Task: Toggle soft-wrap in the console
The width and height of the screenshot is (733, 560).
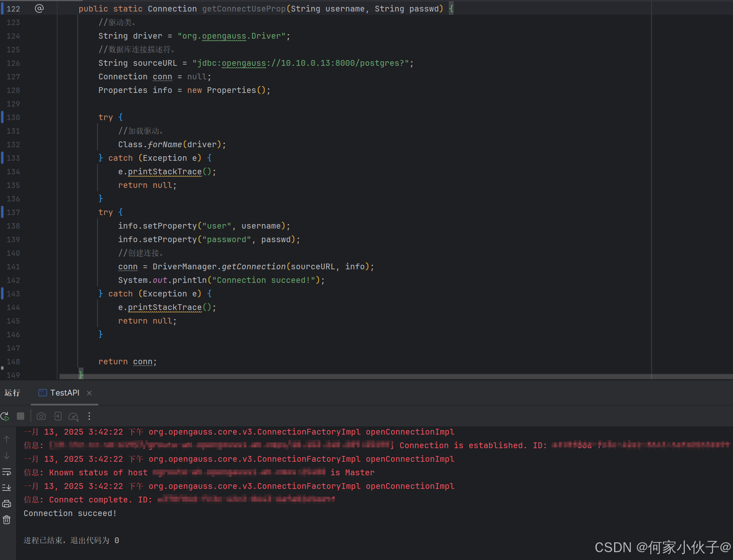Action: [x=7, y=472]
